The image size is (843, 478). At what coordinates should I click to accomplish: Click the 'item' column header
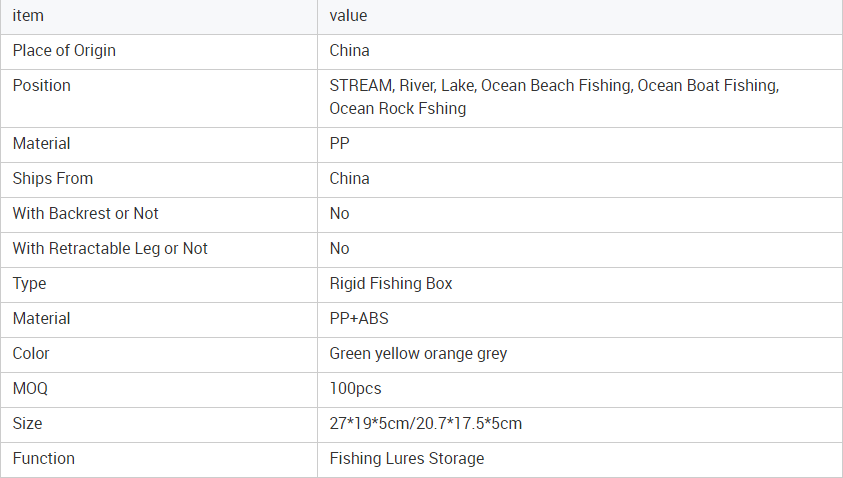28,16
